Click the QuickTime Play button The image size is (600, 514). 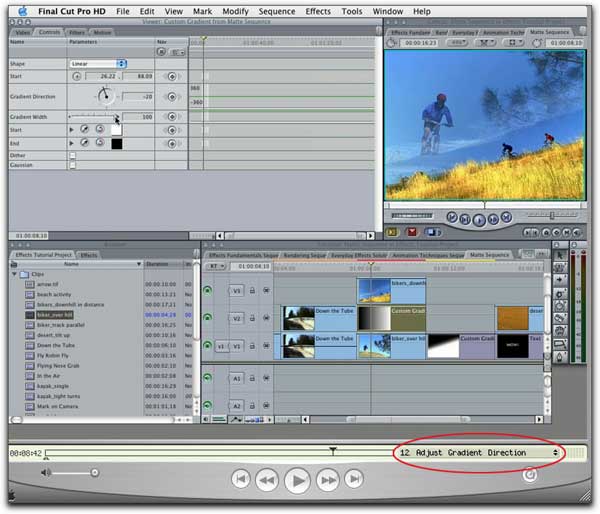click(x=297, y=480)
